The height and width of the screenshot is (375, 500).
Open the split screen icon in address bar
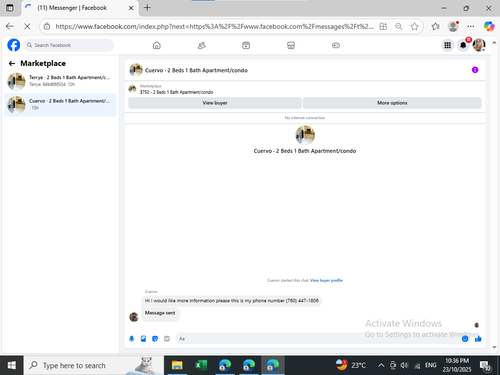(x=383, y=26)
